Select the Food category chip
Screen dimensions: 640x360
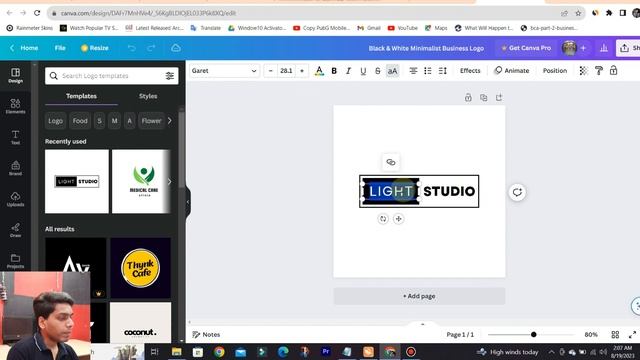pos(80,121)
